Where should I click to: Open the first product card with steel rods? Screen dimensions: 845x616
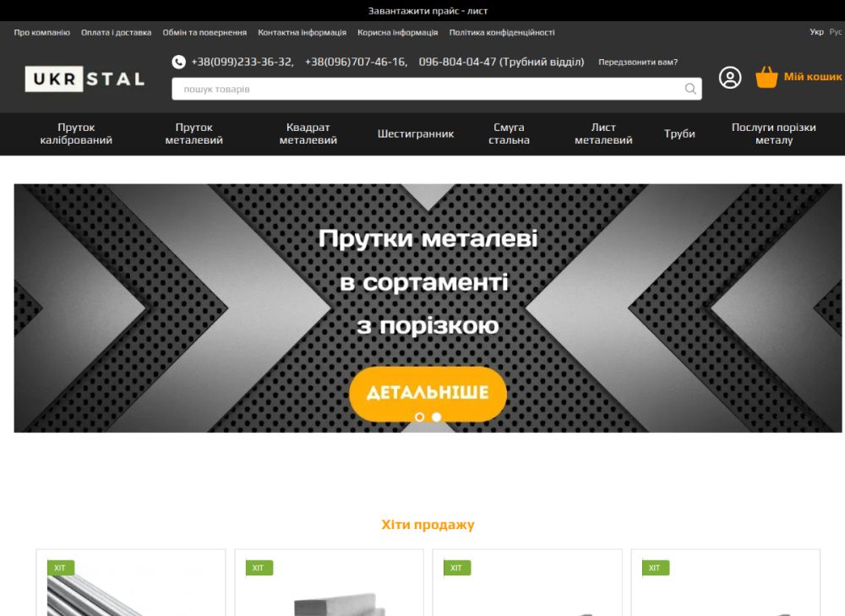pyautogui.click(x=131, y=582)
